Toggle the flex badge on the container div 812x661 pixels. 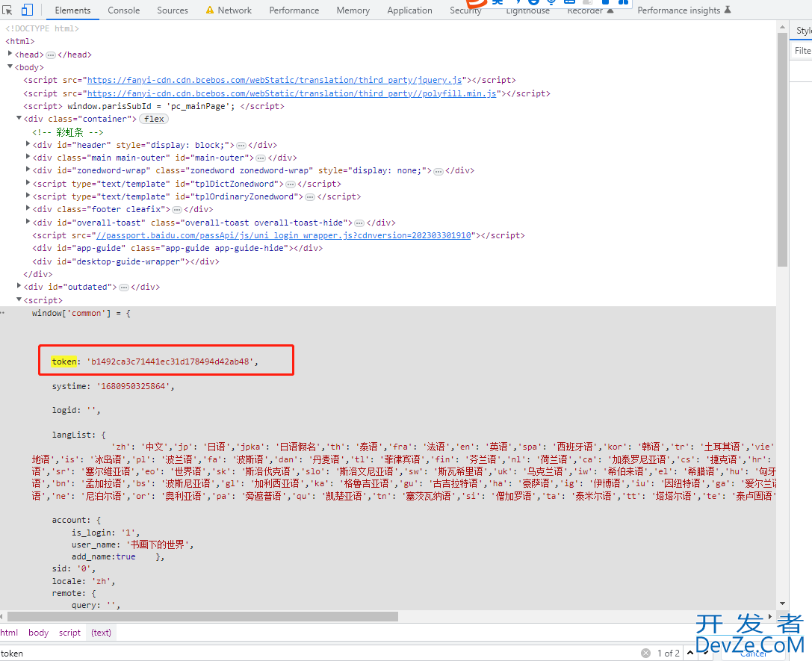pyautogui.click(x=154, y=119)
